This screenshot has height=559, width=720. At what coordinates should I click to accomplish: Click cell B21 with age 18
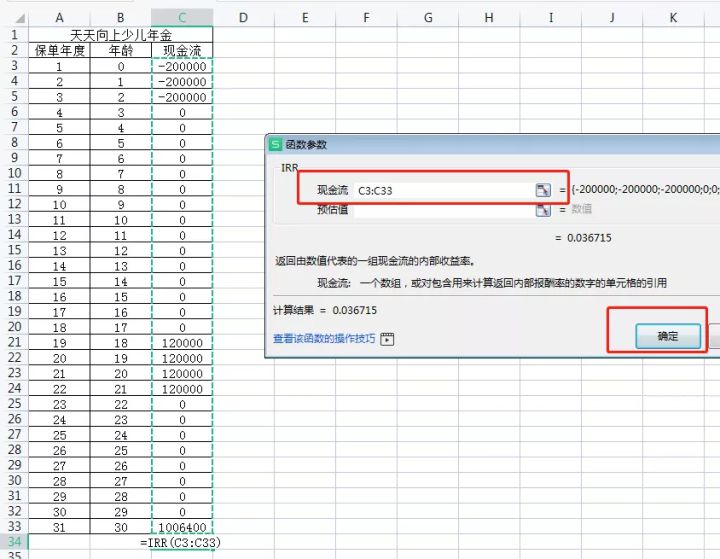tap(120, 343)
